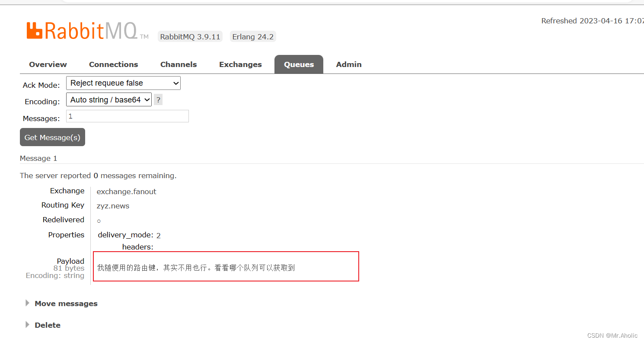Click the RabbitMQ logo
The image size is (644, 342).
pyautogui.click(x=87, y=31)
